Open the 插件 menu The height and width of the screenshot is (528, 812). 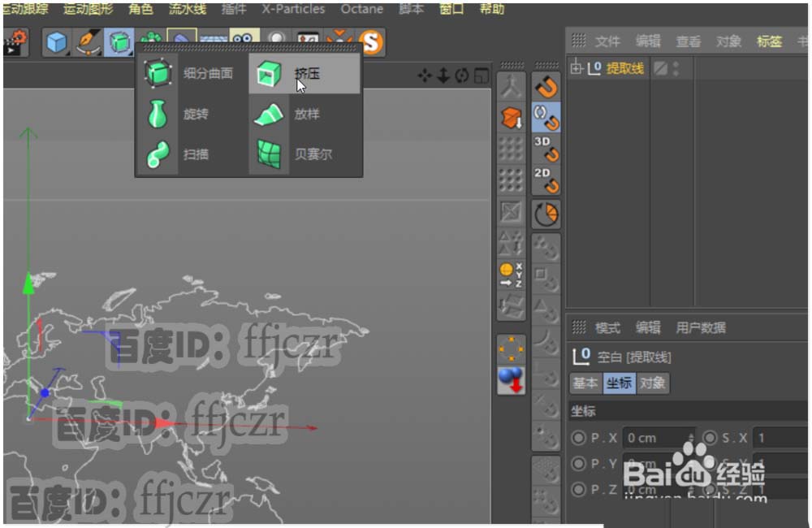tap(234, 9)
